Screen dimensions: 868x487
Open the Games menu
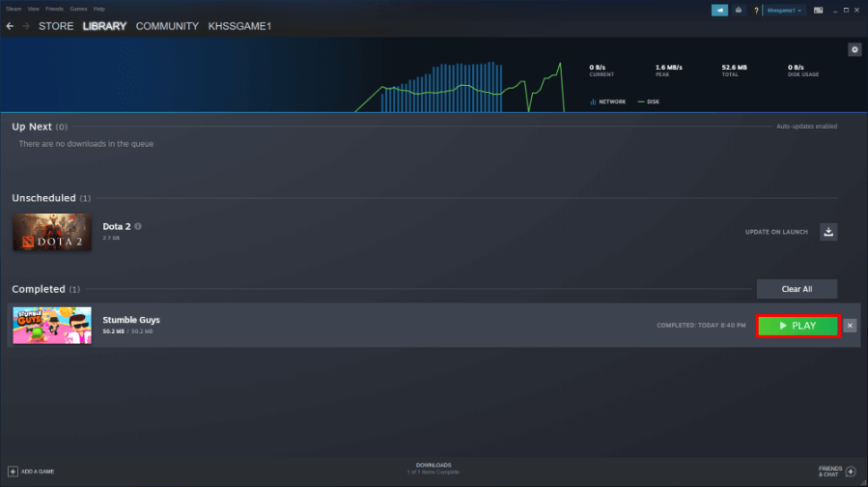click(78, 9)
